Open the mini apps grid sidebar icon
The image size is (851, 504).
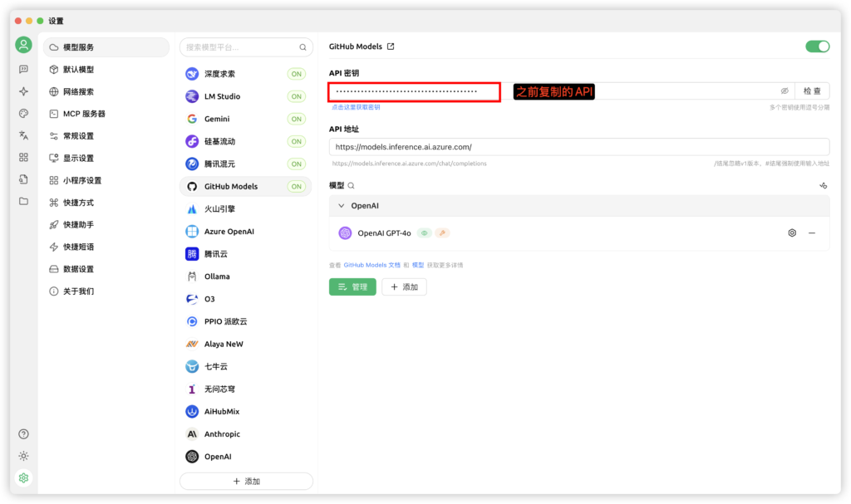(23, 157)
